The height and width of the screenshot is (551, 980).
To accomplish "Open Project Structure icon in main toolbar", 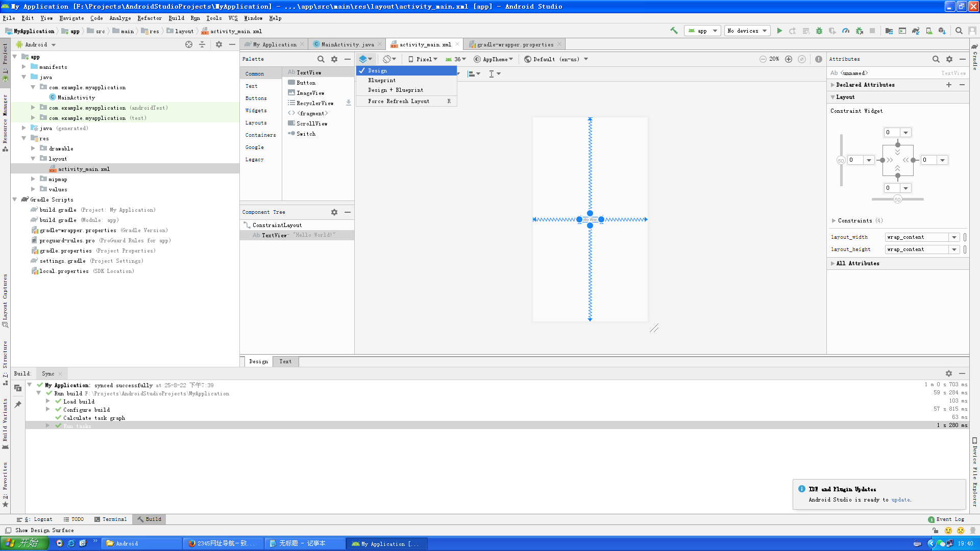I will pos(889,31).
